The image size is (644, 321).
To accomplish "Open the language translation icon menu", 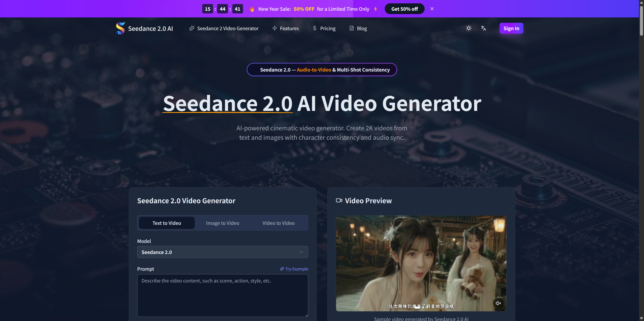I will 483,28.
